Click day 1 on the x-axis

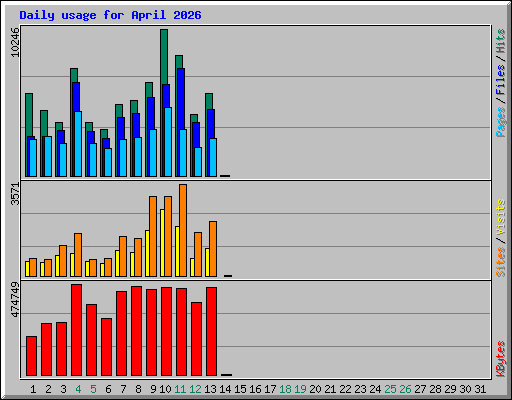click(33, 389)
